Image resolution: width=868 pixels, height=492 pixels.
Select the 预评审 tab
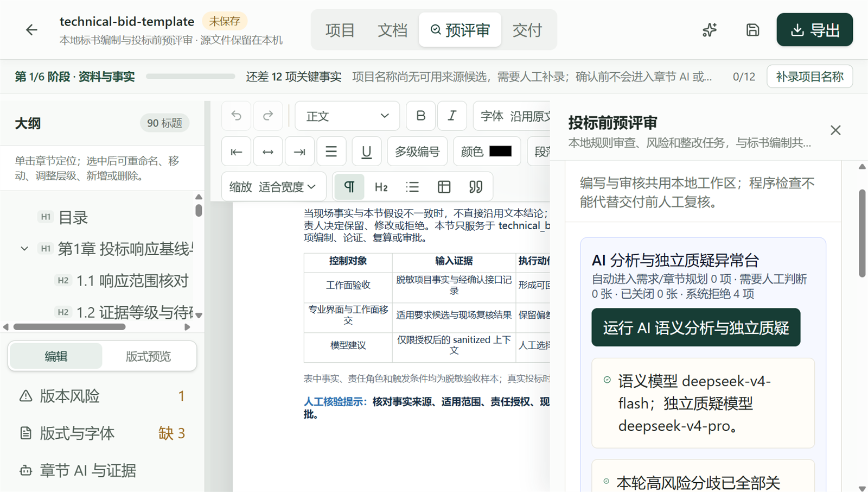point(460,30)
